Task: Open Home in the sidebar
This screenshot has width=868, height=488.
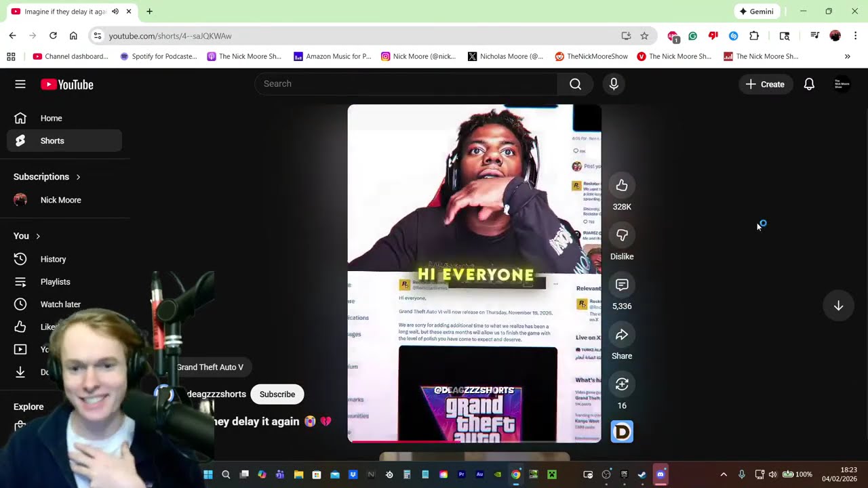Action: point(64,118)
